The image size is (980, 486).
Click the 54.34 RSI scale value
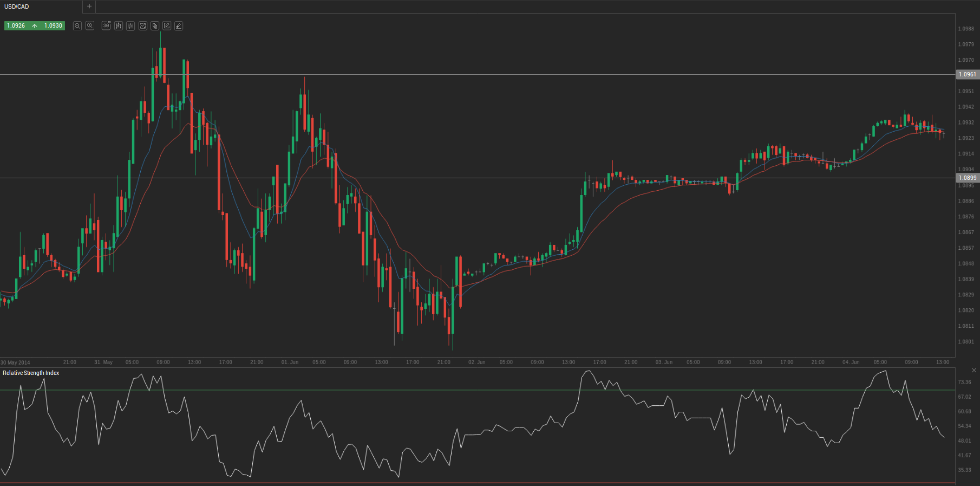click(964, 426)
